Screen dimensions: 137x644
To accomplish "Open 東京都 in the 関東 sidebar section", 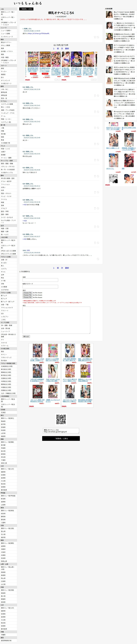I will 8,445.
